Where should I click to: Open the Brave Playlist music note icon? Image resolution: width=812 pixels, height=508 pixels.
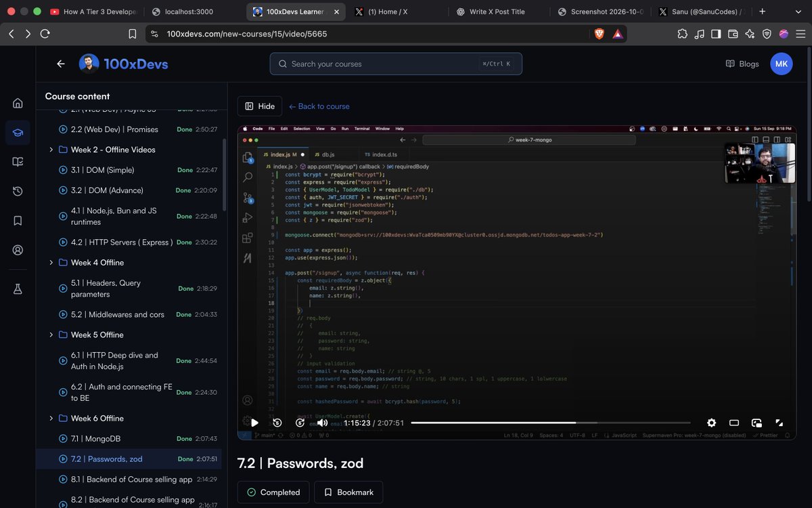point(699,33)
